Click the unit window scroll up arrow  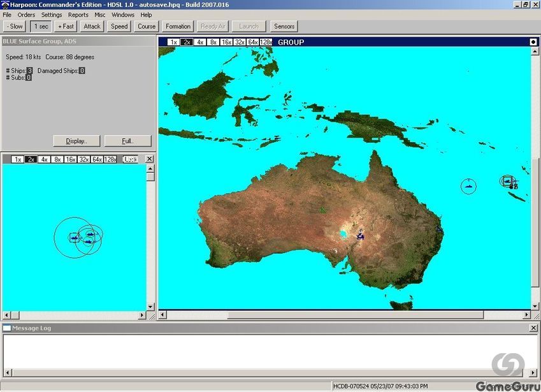tap(150, 169)
